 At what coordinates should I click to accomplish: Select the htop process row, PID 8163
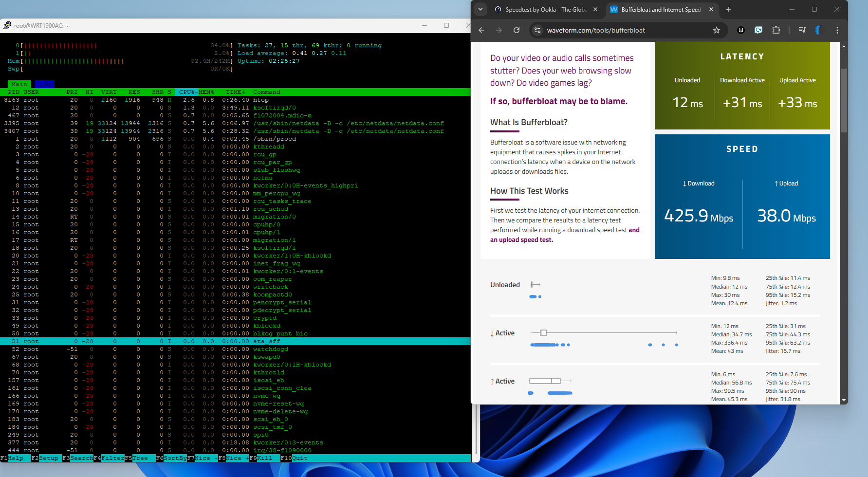point(235,100)
